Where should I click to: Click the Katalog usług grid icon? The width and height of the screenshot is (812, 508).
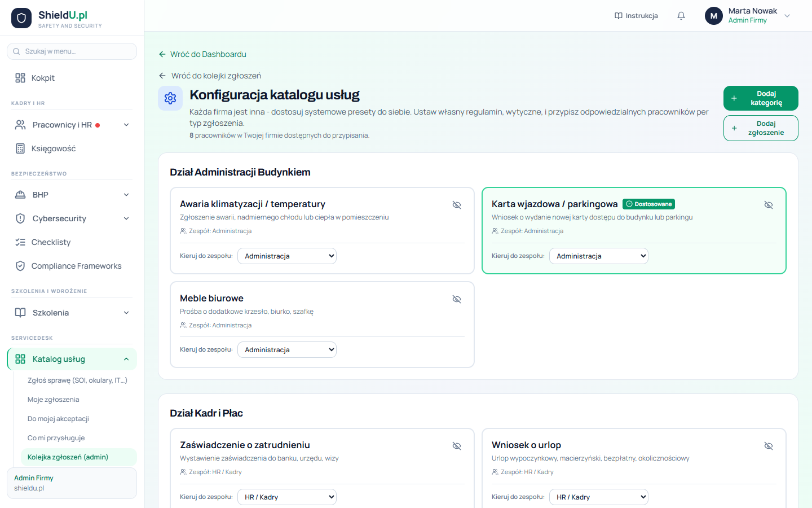point(20,359)
